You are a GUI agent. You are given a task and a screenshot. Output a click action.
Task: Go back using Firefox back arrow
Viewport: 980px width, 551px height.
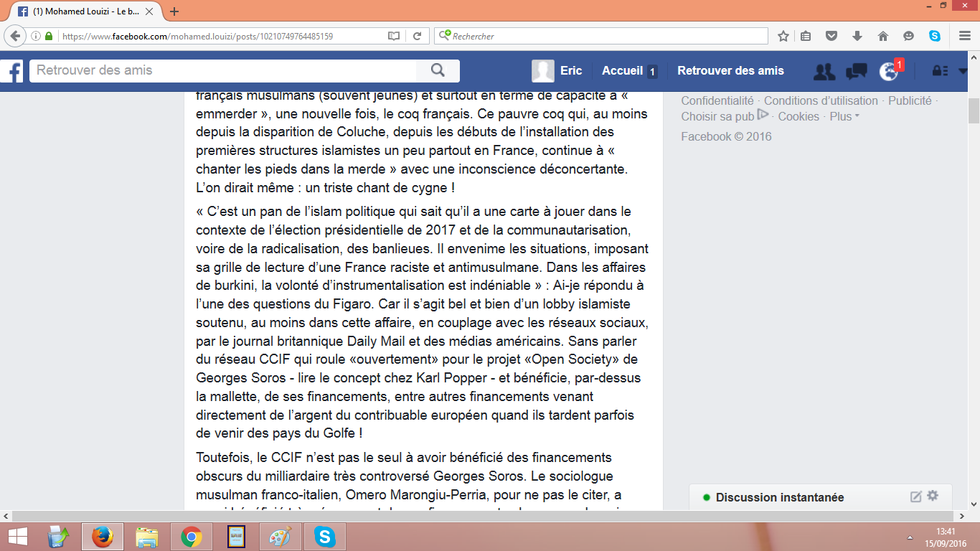point(15,36)
